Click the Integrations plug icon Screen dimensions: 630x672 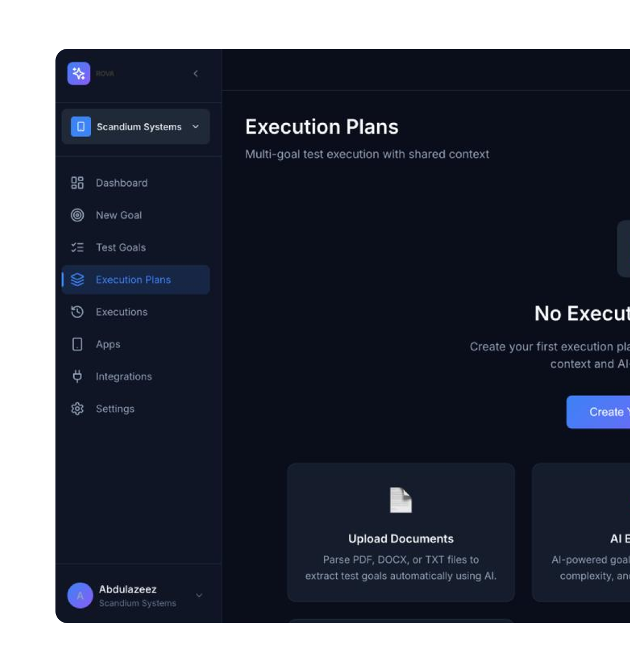(78, 376)
